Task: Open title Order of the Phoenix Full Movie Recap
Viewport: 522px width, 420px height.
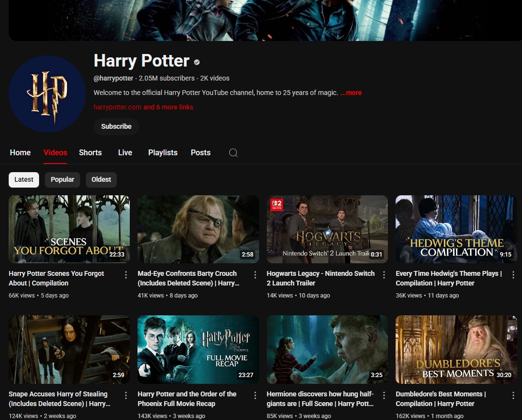Action: [187, 399]
